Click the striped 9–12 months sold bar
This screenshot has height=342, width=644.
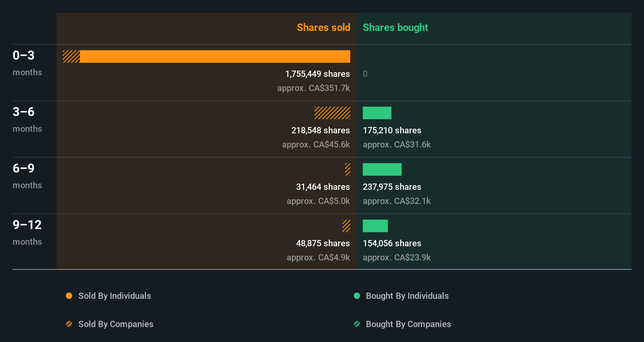[346, 226]
